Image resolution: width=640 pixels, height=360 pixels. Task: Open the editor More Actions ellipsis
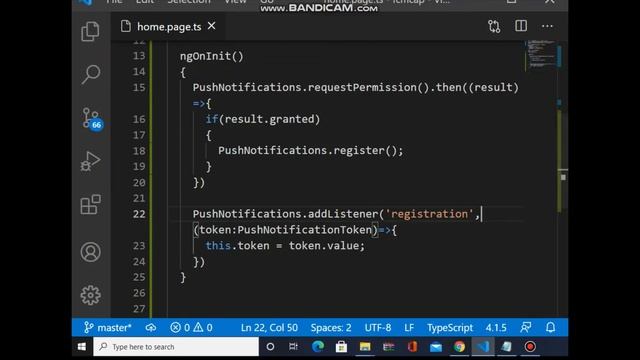point(547,27)
